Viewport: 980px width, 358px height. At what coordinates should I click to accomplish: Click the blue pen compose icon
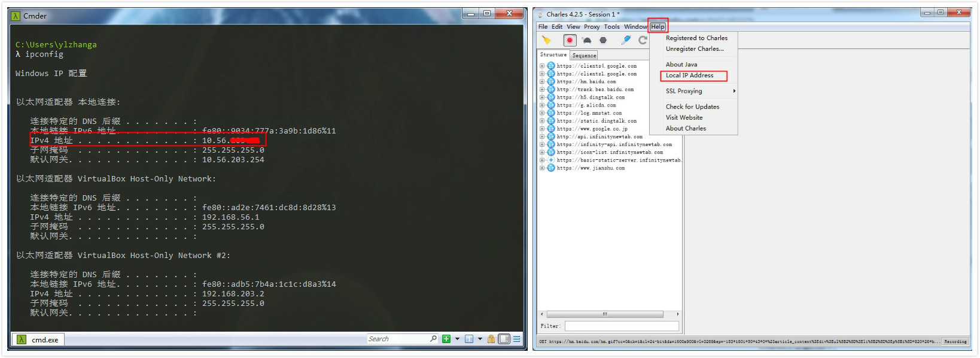tap(626, 40)
